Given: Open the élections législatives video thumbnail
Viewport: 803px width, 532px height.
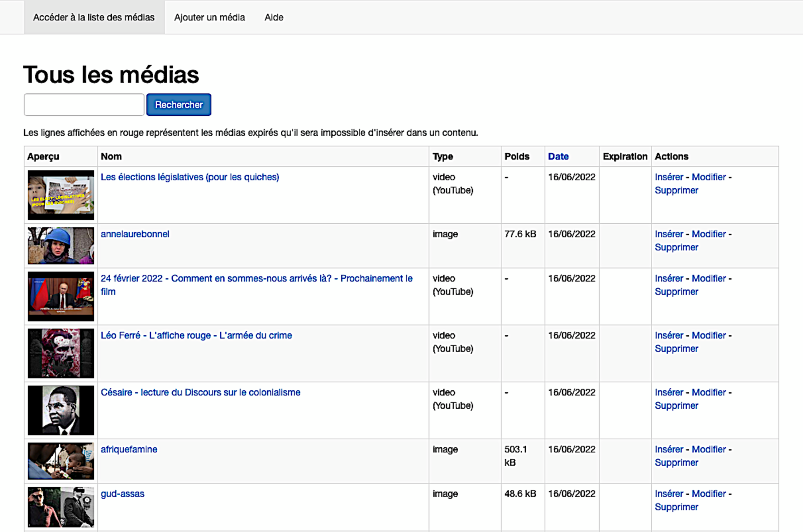Looking at the screenshot, I should point(61,195).
